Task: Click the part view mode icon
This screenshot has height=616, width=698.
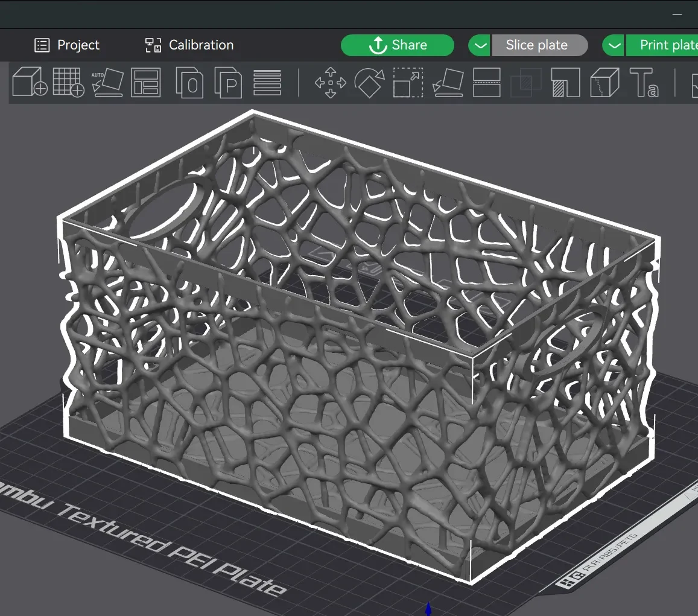Action: point(229,82)
